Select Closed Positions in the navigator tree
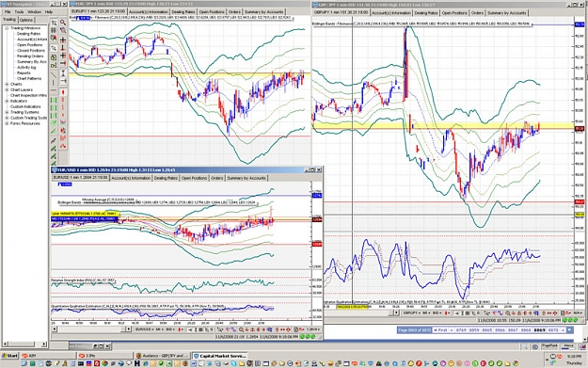This screenshot has width=588, height=368. tap(31, 51)
